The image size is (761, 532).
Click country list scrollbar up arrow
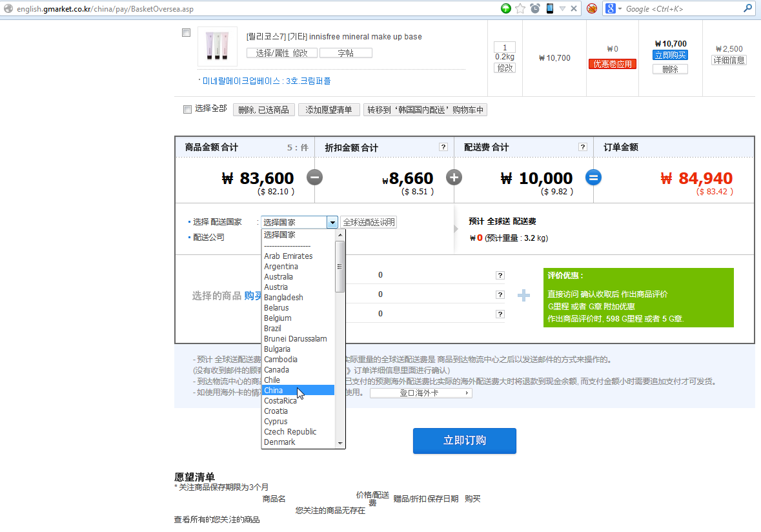(340, 235)
